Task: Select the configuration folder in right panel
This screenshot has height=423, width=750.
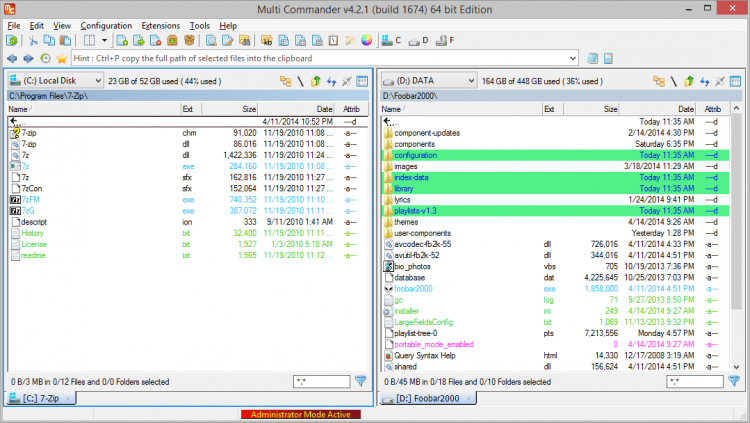Action: coord(555,155)
